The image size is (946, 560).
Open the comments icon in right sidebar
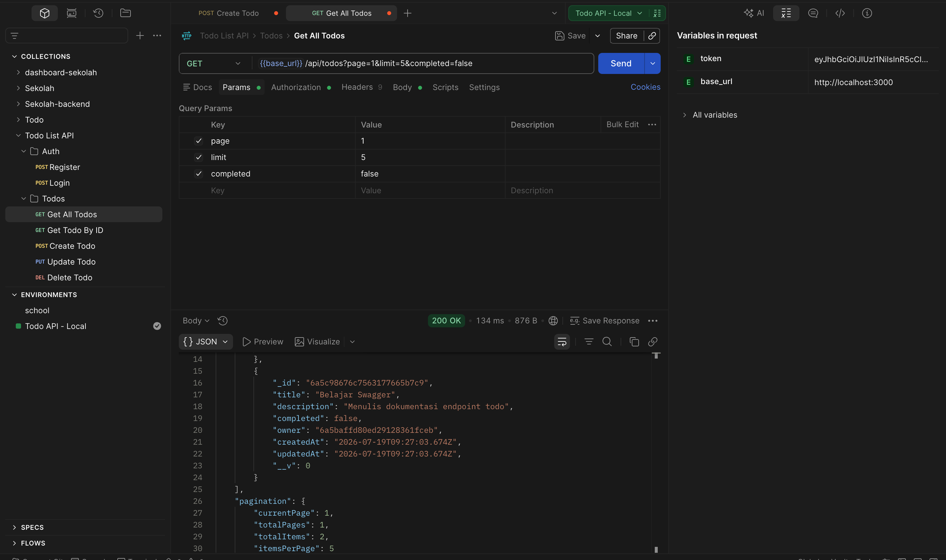pyautogui.click(x=813, y=13)
